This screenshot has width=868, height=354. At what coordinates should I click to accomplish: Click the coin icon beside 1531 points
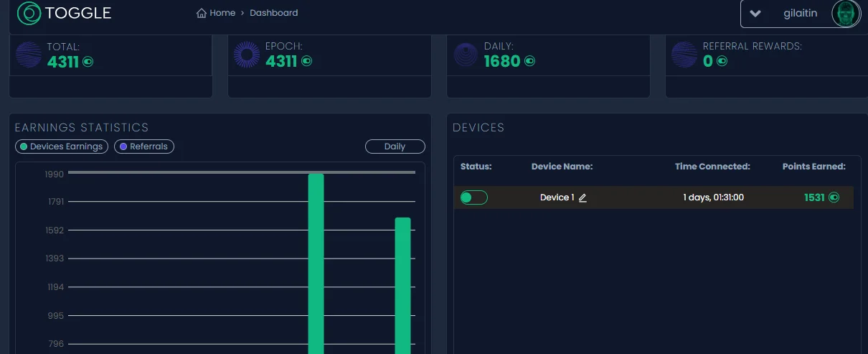834,197
